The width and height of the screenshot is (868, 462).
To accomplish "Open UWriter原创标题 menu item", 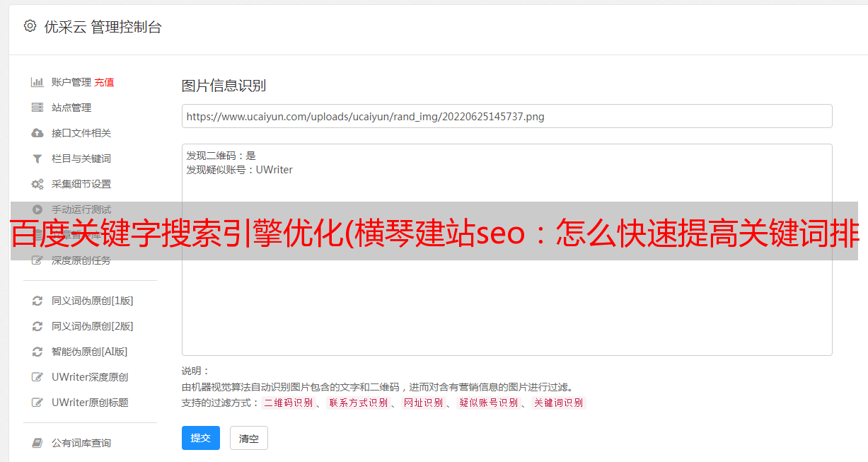I will (x=89, y=403).
